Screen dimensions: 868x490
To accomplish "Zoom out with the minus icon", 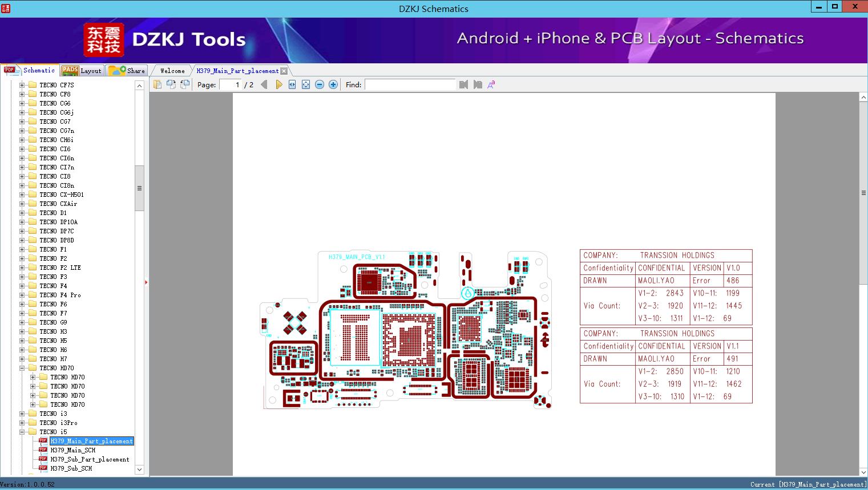I will 320,84.
